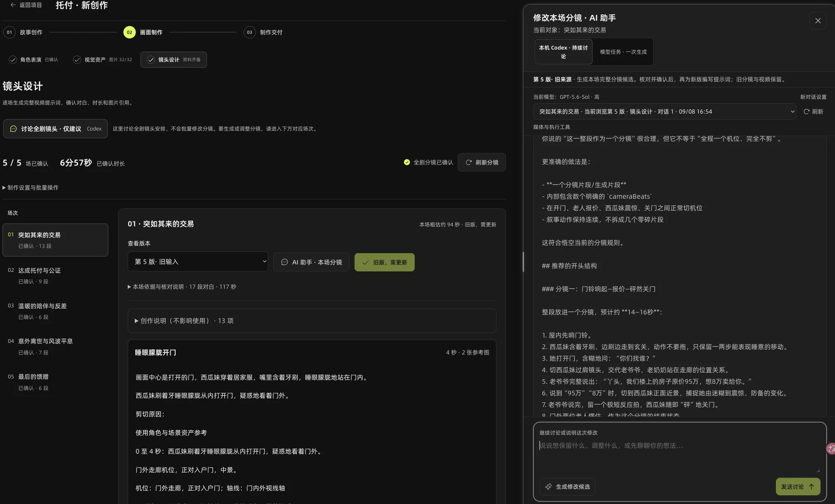Image resolution: width=835 pixels, height=504 pixels.
Task: Open the conversation selector dropdown 突如其来的交易
Action: pos(665,112)
